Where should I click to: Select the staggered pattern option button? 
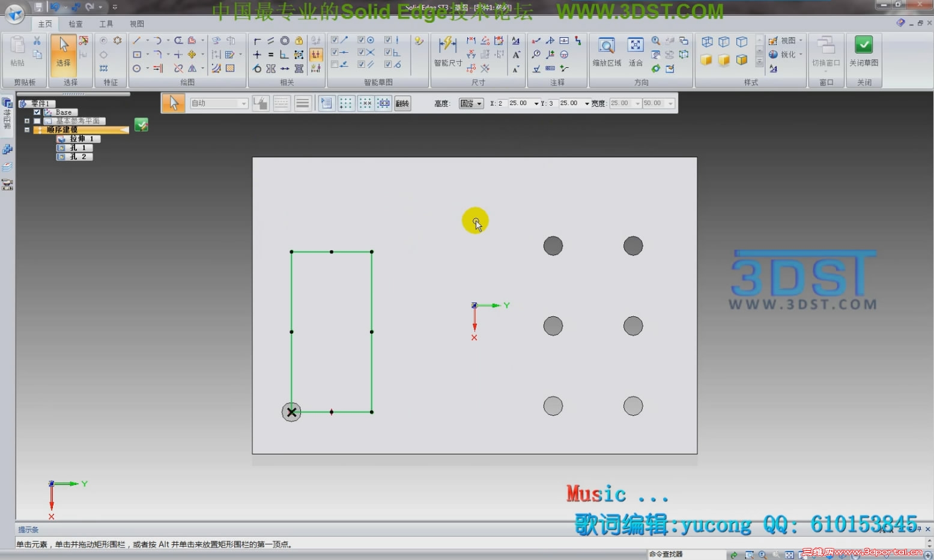[x=366, y=103]
